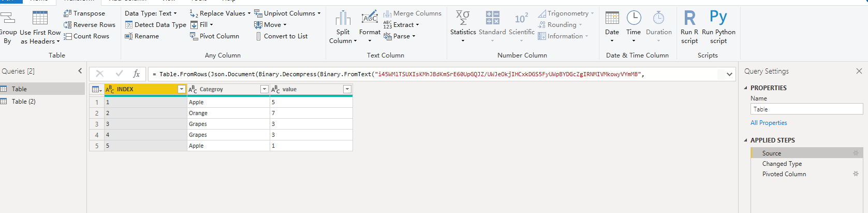Click the Group By button
Viewport: 868px width, 213px height.
pos(7,27)
